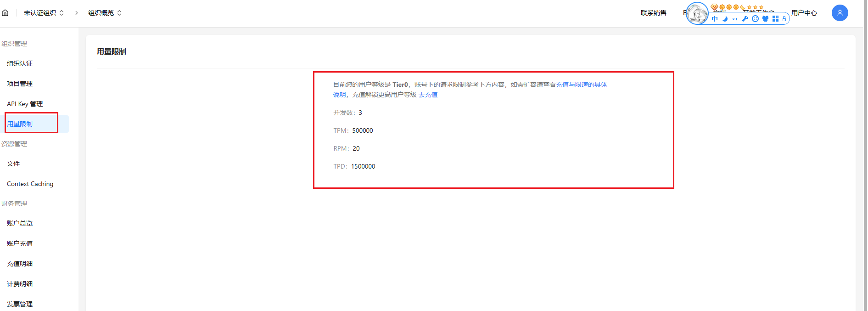Open input method skin shirt icon

click(765, 19)
